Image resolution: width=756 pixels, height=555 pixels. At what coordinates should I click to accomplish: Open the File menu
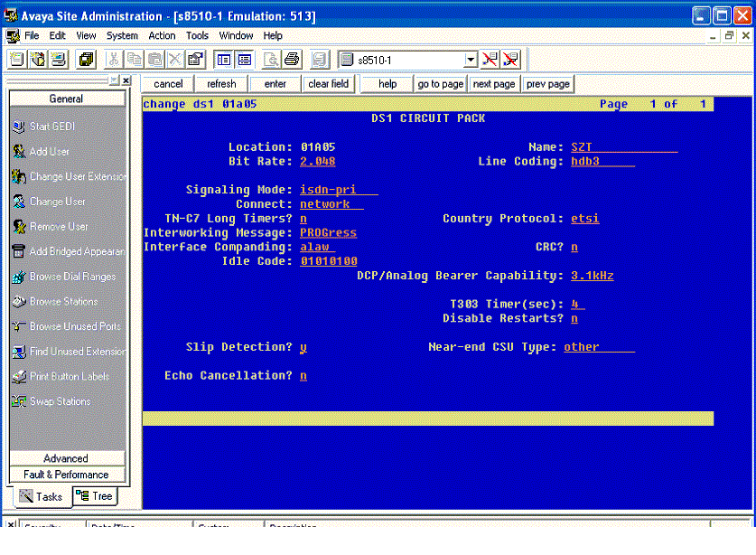click(32, 36)
